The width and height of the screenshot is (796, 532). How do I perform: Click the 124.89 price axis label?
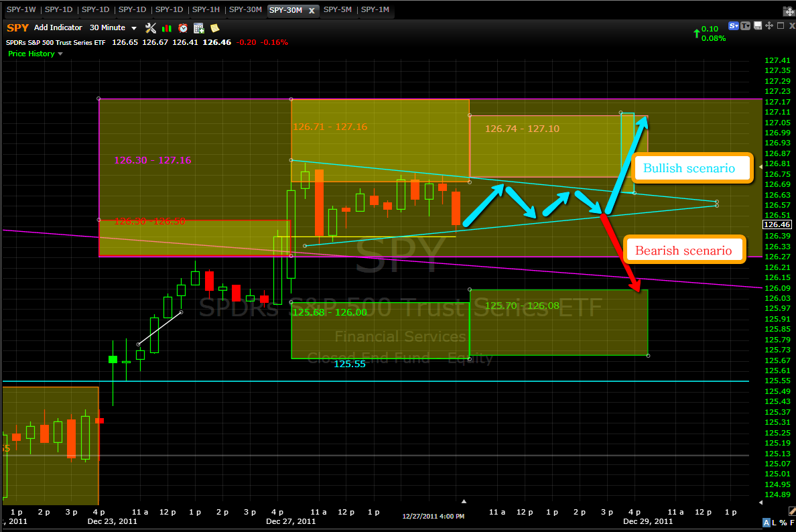pos(777,494)
